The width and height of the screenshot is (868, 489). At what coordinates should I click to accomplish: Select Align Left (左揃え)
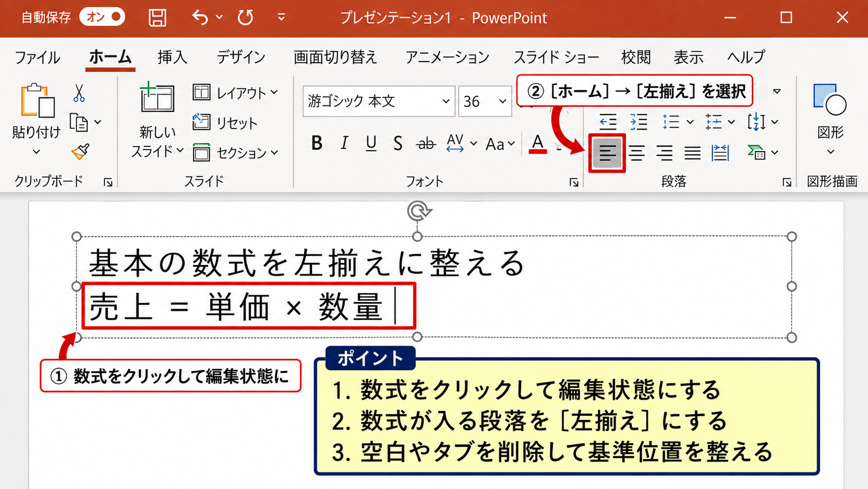click(x=607, y=153)
